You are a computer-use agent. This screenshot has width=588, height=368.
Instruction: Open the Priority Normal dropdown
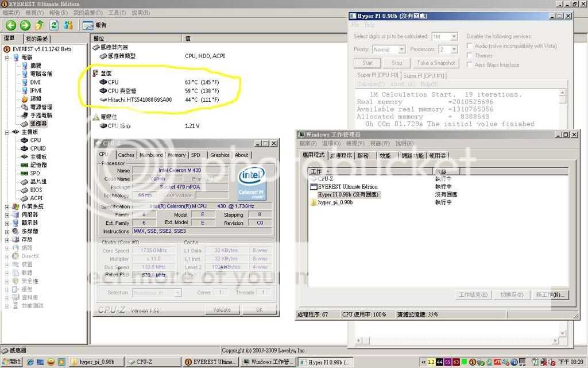(x=401, y=49)
